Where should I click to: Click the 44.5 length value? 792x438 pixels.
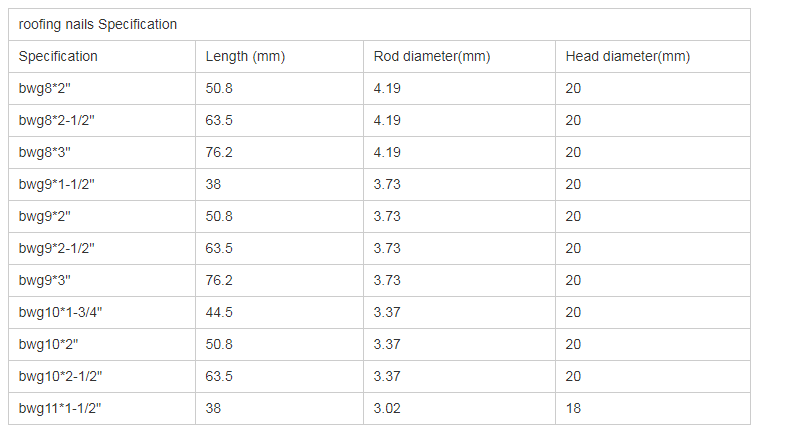click(219, 312)
